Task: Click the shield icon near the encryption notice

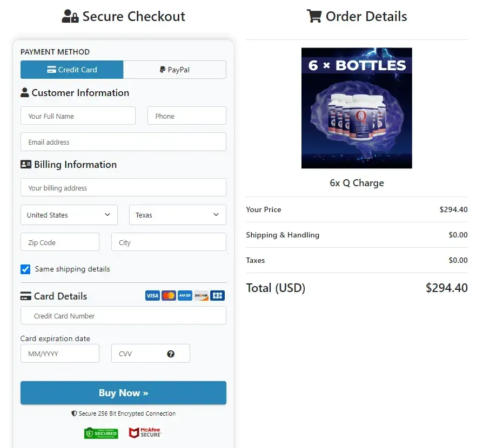Action: coord(73,413)
